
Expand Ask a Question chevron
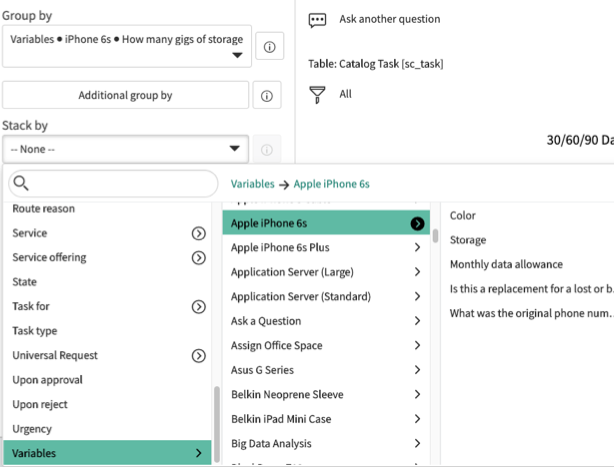pyautogui.click(x=417, y=321)
